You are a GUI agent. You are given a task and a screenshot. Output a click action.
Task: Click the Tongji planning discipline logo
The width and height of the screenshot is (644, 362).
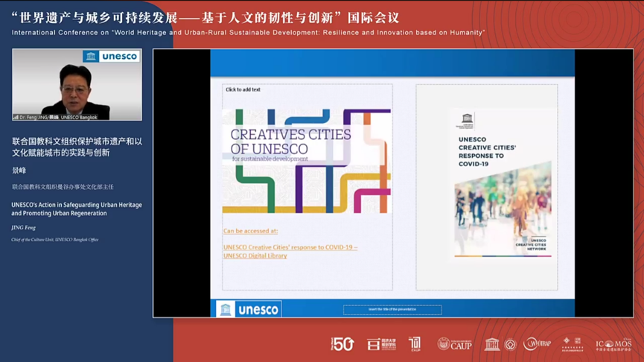[x=381, y=344]
